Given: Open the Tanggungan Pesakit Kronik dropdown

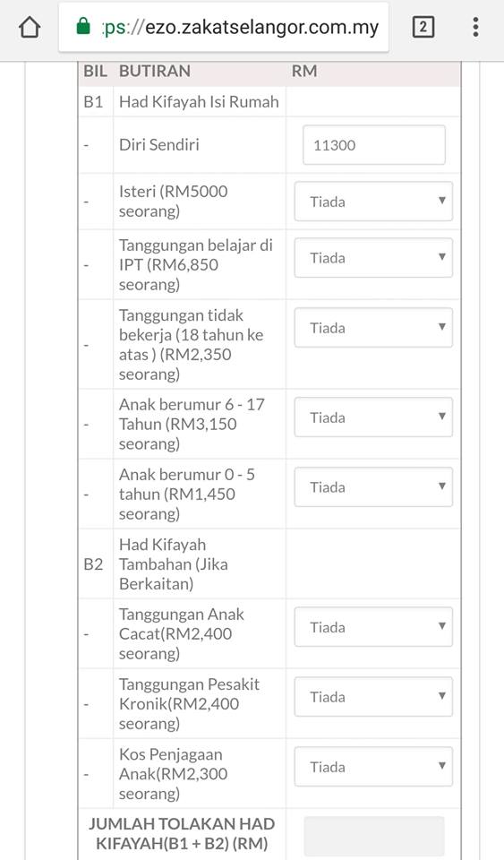Looking at the screenshot, I should click(373, 697).
